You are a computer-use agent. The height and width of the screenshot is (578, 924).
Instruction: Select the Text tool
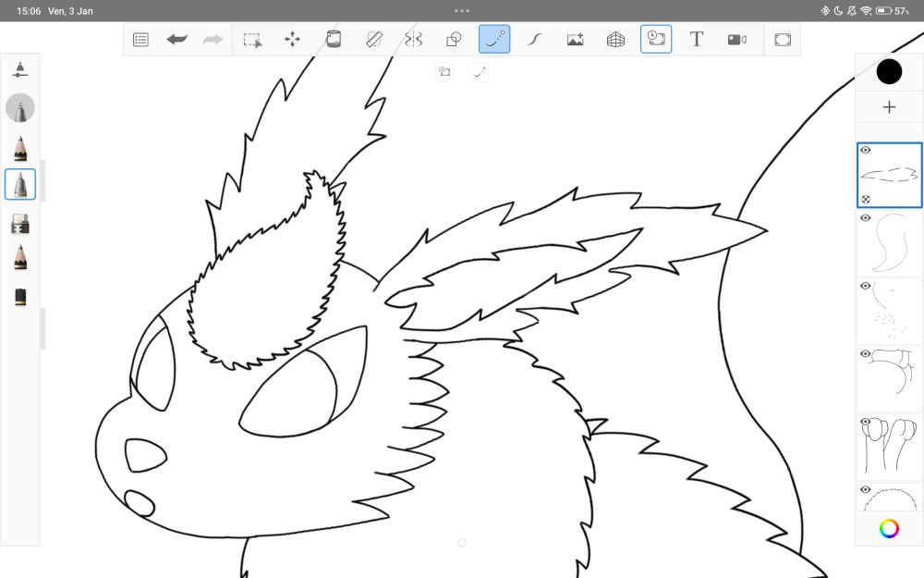coord(697,39)
